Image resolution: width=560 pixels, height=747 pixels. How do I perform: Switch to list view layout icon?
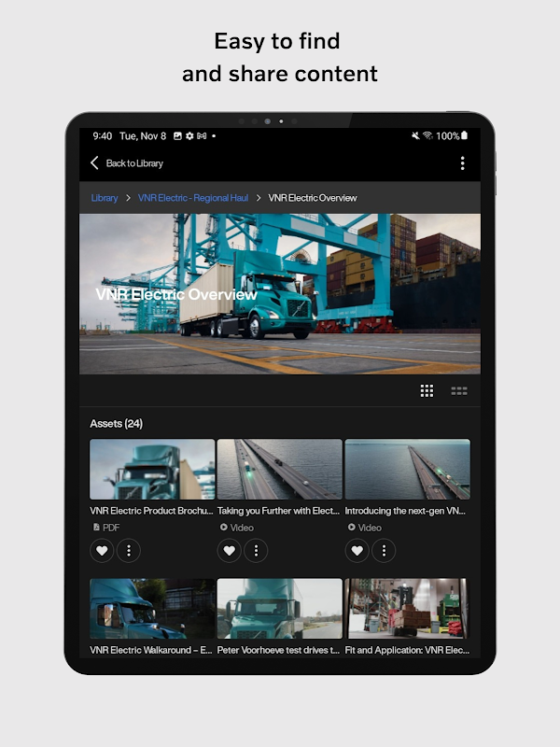tap(459, 391)
